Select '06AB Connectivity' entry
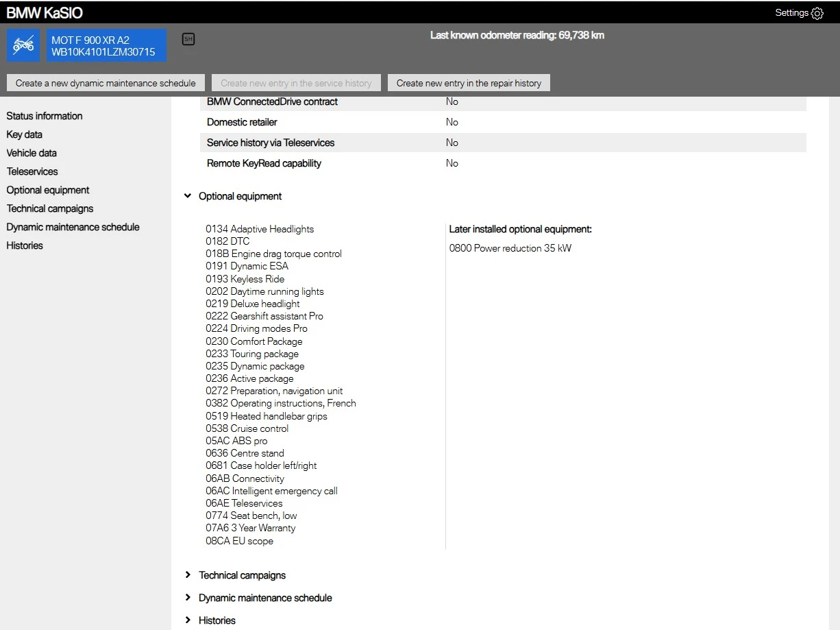The image size is (840, 630). [245, 478]
